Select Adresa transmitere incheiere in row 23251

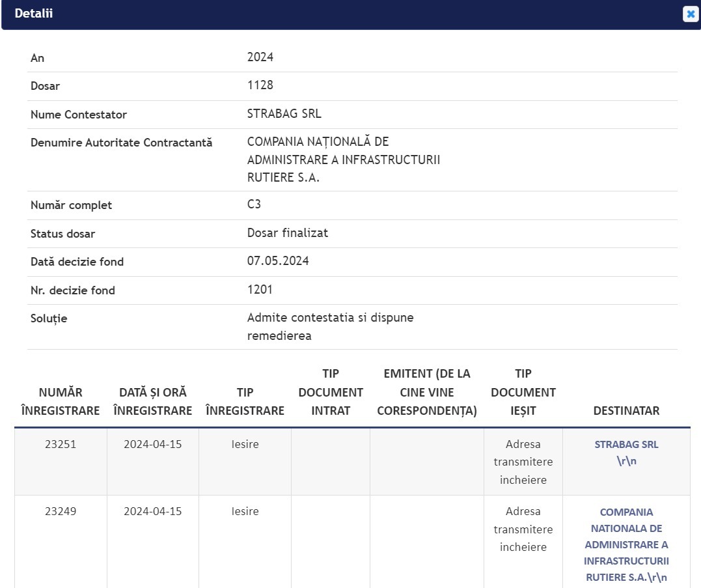pos(523,462)
